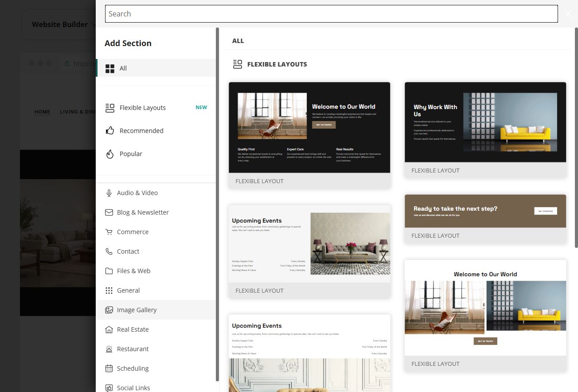
Task: Select the All category label
Action: (x=123, y=68)
